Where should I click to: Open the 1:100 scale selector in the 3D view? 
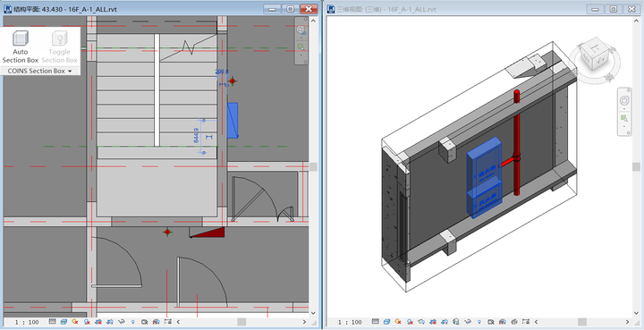click(350, 322)
